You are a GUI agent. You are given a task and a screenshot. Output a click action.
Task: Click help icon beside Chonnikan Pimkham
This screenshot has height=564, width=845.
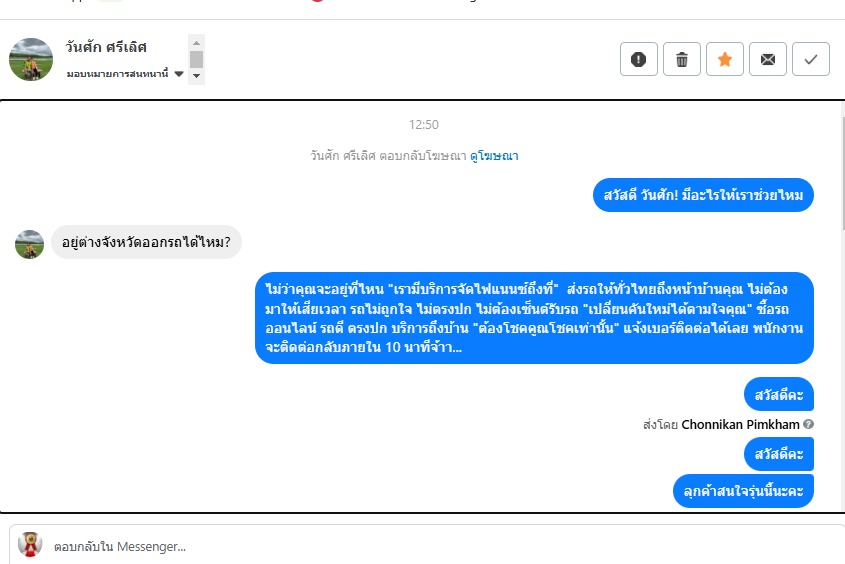[x=808, y=424]
